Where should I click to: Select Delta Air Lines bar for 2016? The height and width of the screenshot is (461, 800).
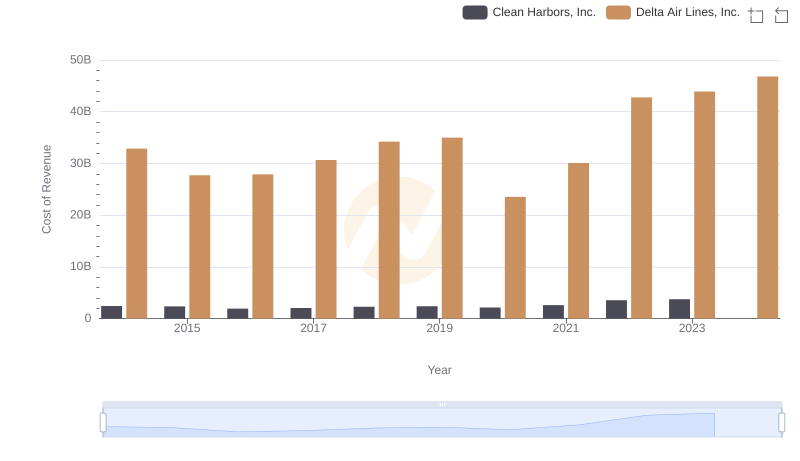[263, 246]
